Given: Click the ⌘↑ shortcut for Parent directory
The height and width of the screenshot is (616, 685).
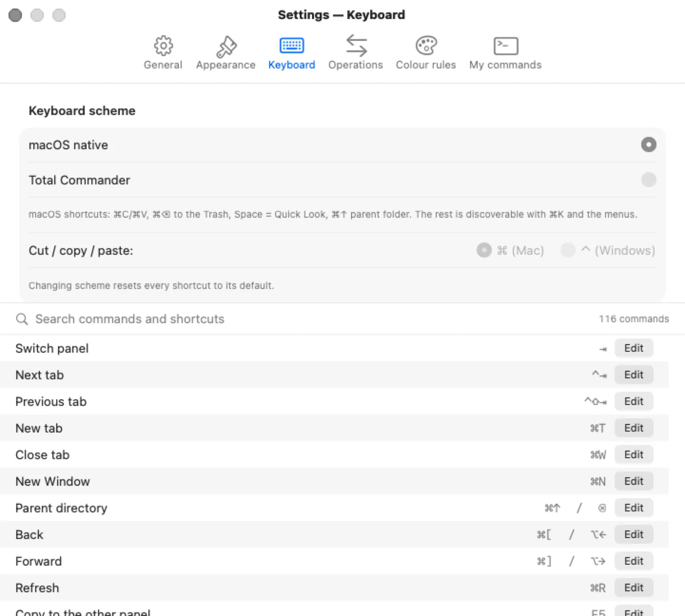Looking at the screenshot, I should pyautogui.click(x=552, y=508).
